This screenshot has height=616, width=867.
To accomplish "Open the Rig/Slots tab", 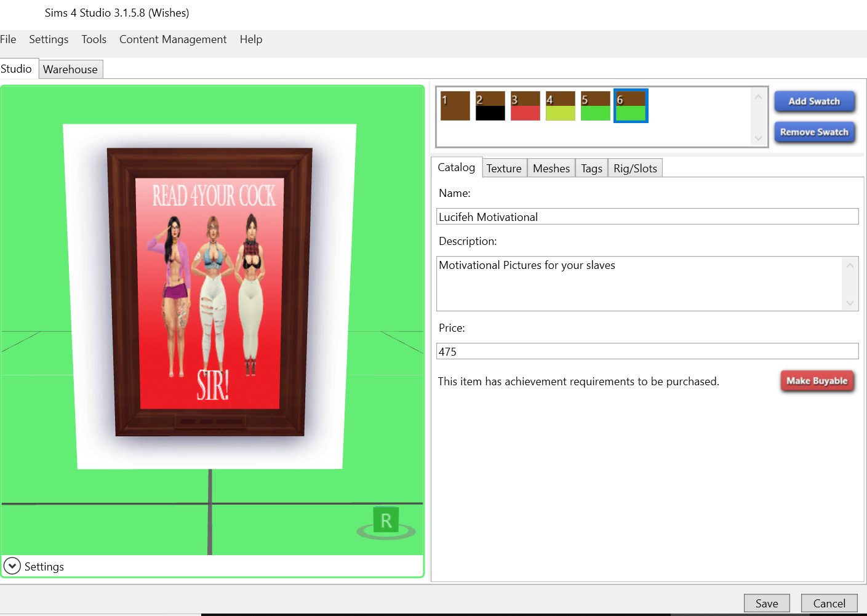I will (636, 169).
